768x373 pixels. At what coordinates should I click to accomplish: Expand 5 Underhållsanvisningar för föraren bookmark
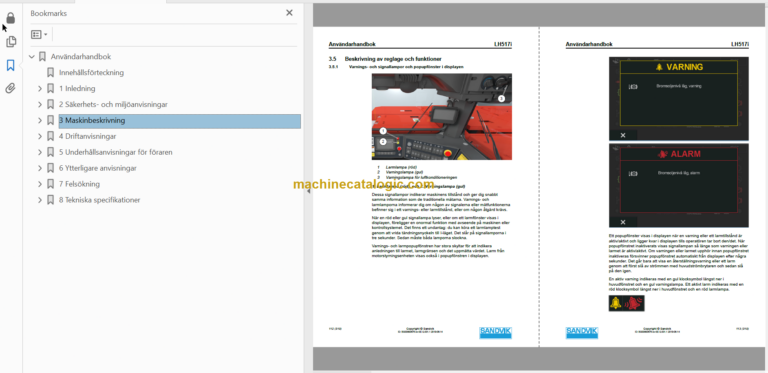coord(40,152)
